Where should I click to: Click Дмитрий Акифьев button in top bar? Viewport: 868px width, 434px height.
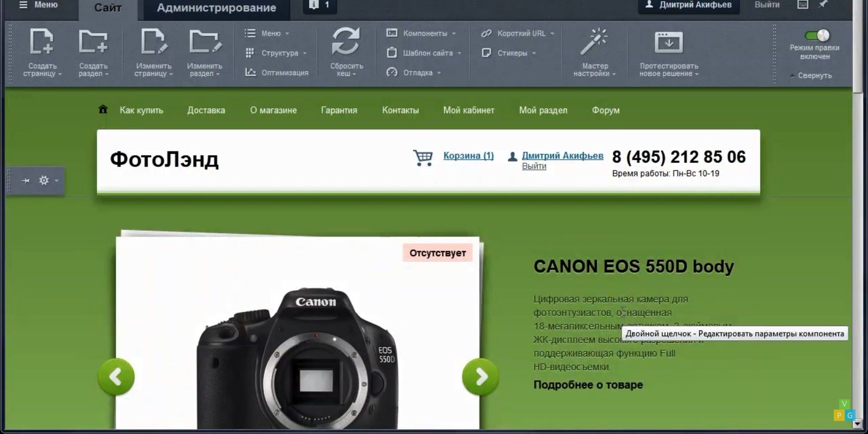688,5
